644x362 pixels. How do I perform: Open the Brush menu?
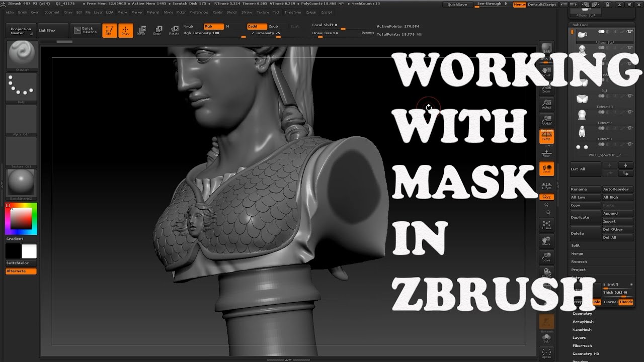pyautogui.click(x=23, y=12)
